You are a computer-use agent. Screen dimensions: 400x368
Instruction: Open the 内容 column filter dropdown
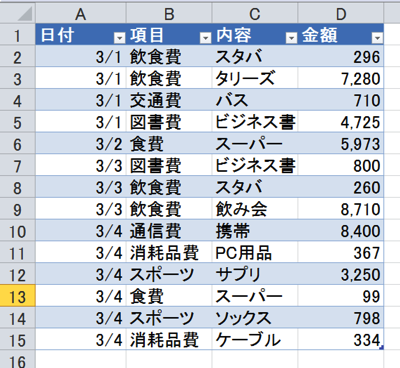point(291,38)
